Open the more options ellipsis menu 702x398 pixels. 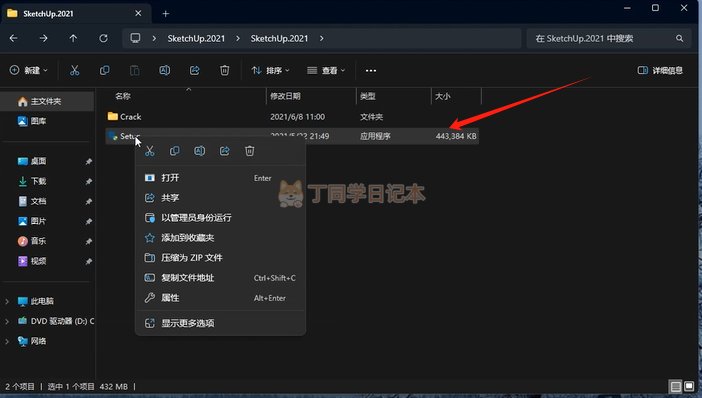pos(371,70)
